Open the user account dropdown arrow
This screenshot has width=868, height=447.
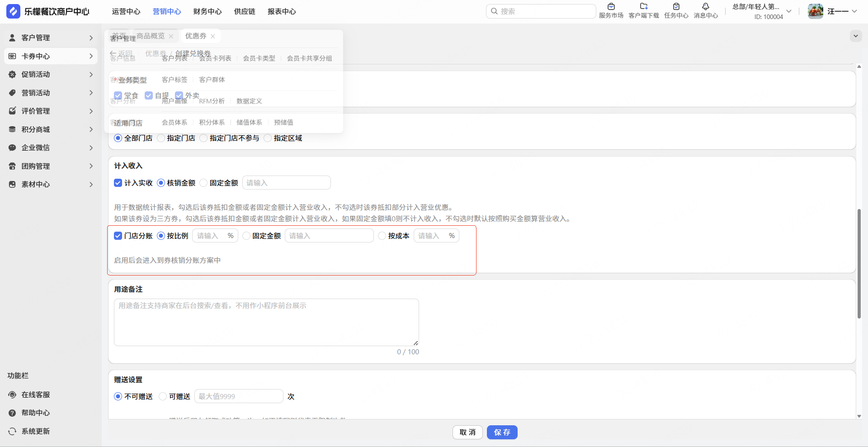coord(854,11)
